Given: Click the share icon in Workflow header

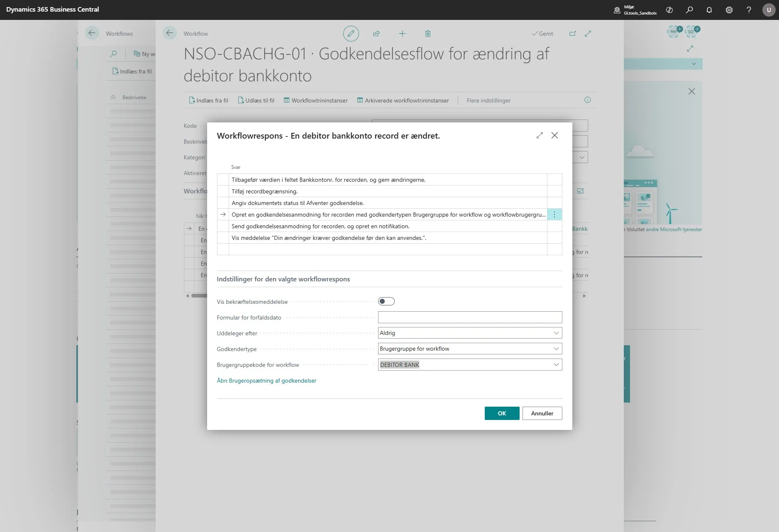Looking at the screenshot, I should 376,34.
